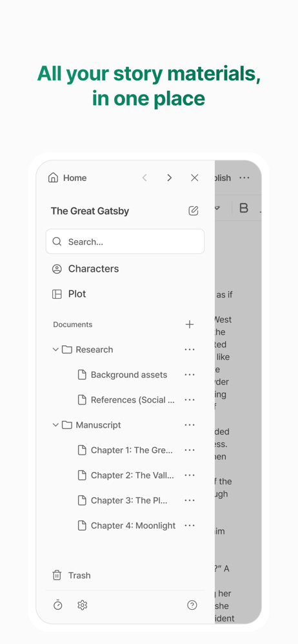
Task: Open more options for Background assets
Action: [x=190, y=375]
